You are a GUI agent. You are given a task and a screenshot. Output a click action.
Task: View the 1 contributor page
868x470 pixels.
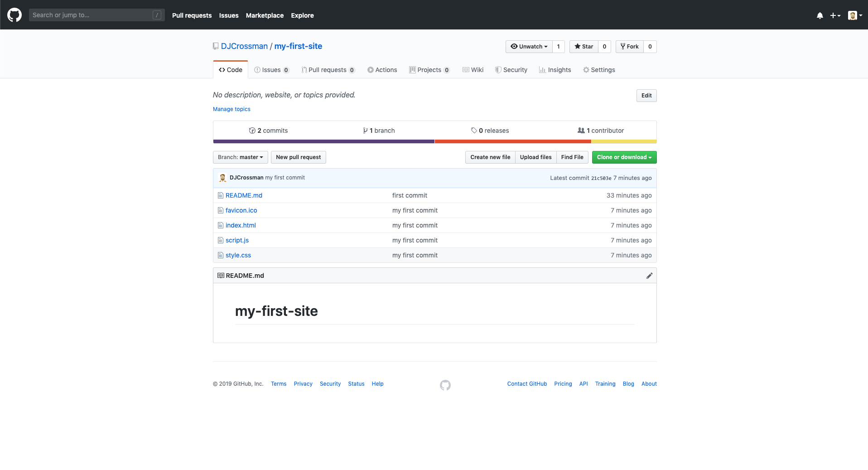point(601,131)
